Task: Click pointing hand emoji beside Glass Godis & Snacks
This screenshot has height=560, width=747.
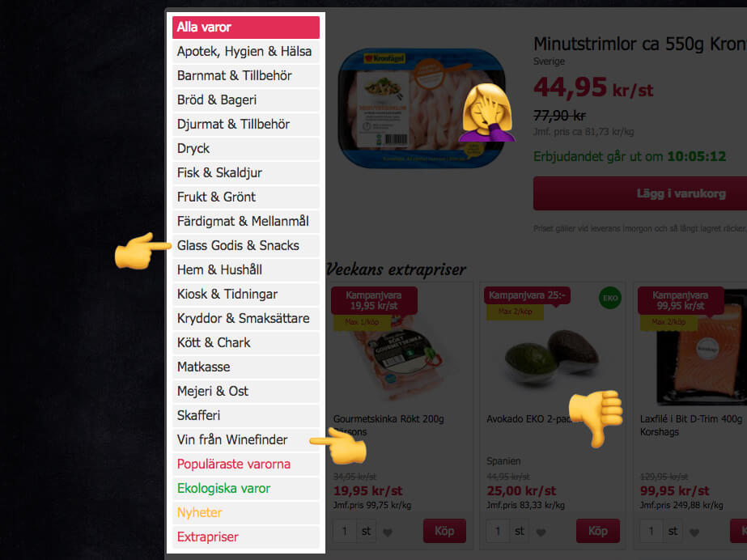Action: coord(142,251)
